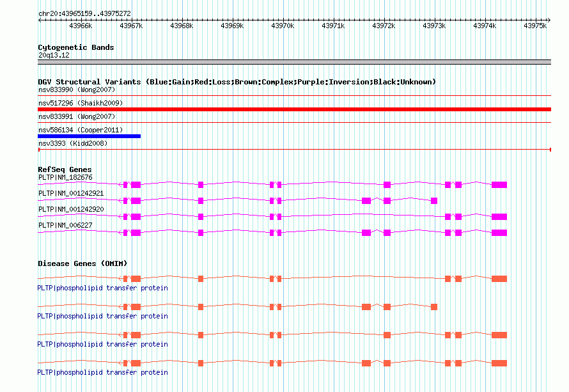Select the 43969k position on the ruler
The width and height of the screenshot is (569, 392).
point(232,26)
